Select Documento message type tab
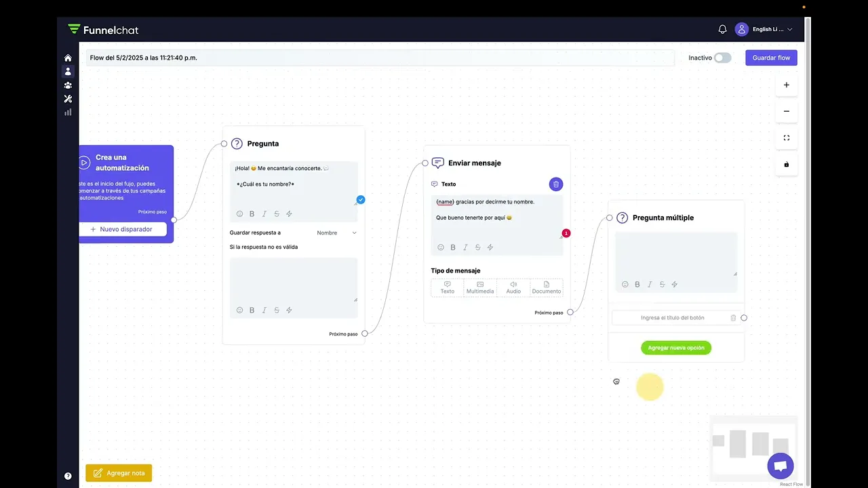 pyautogui.click(x=547, y=287)
